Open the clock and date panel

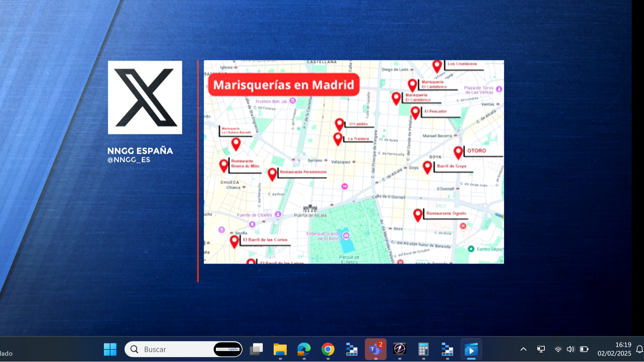pos(614,349)
